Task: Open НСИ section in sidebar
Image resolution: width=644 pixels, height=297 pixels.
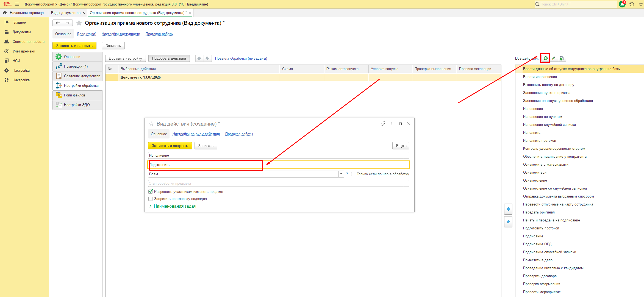Action: (x=16, y=61)
